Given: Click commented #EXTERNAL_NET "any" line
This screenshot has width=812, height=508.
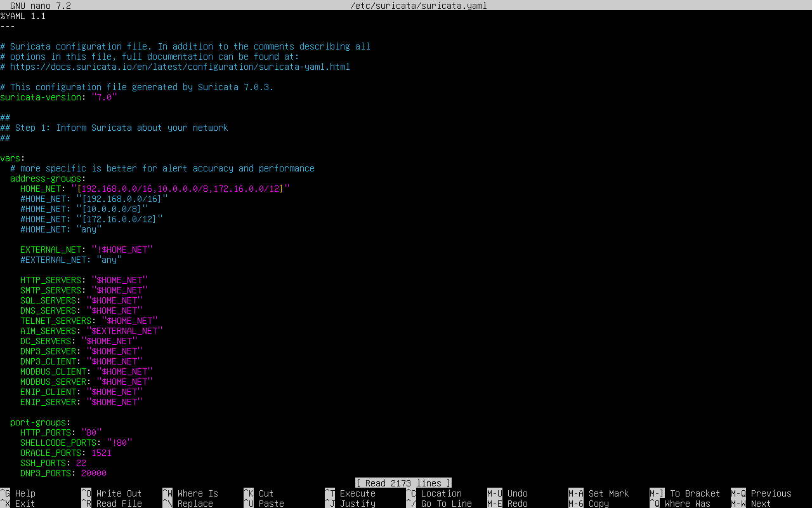Looking at the screenshot, I should pyautogui.click(x=71, y=260).
